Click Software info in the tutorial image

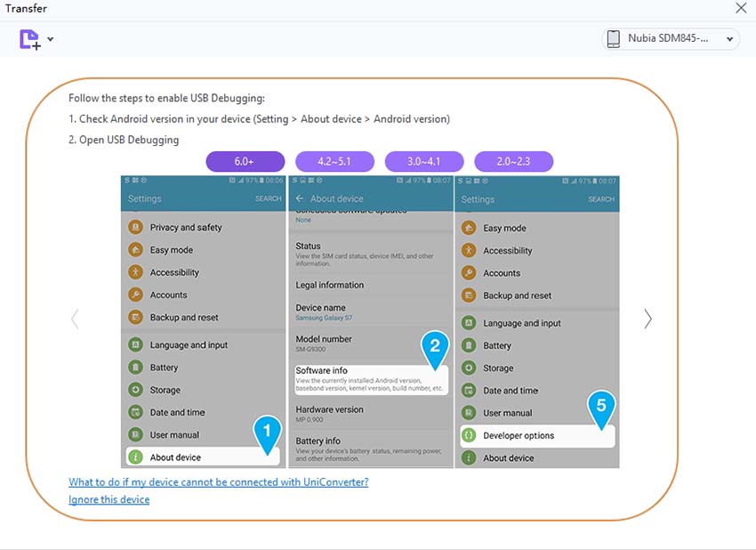click(322, 370)
